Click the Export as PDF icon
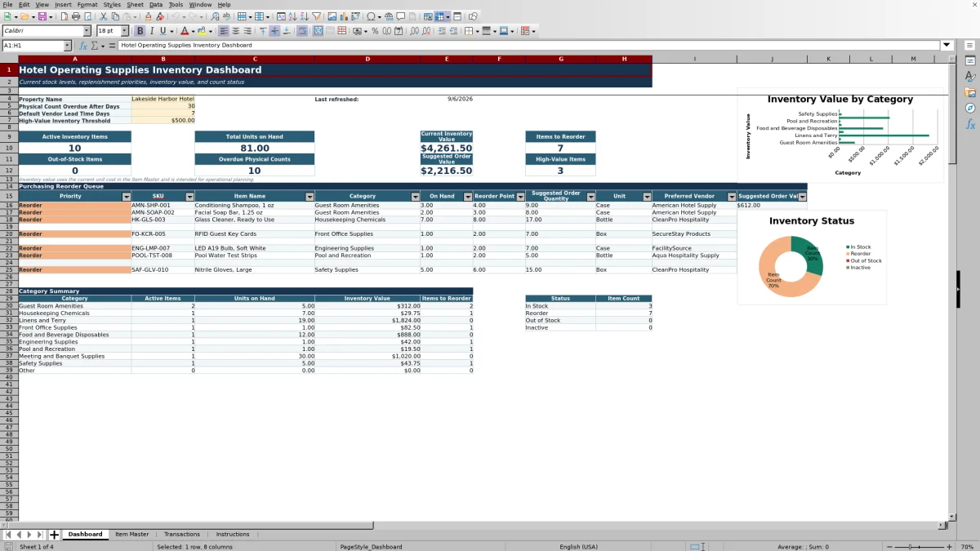Screen dimensions: 980x551 [64, 16]
